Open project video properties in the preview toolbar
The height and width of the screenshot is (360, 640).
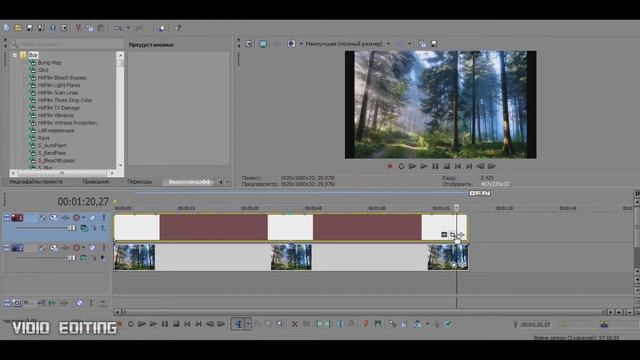pos(249,44)
